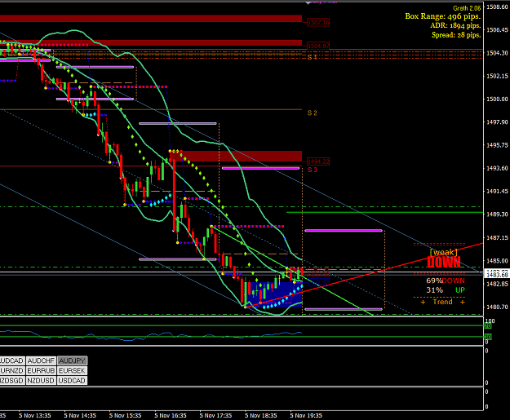
Task: Click the 'ADR: 1894 pips.' label
Action: (x=455, y=25)
